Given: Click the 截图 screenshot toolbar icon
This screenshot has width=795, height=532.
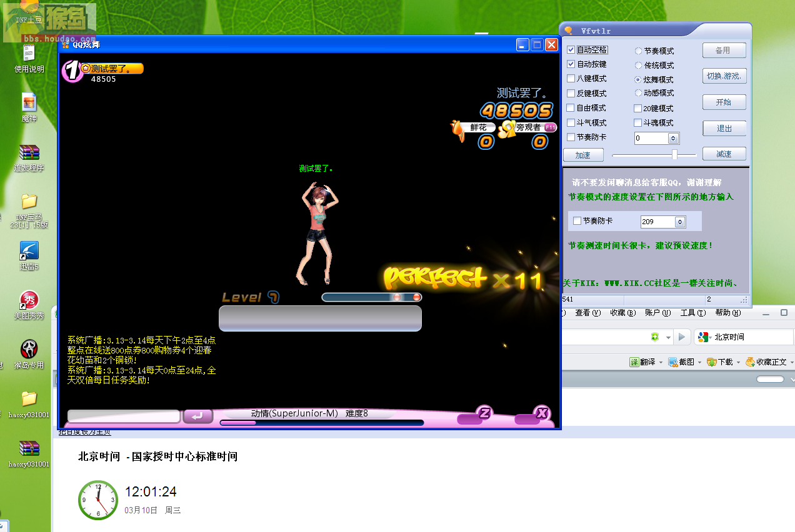Looking at the screenshot, I should (673, 362).
